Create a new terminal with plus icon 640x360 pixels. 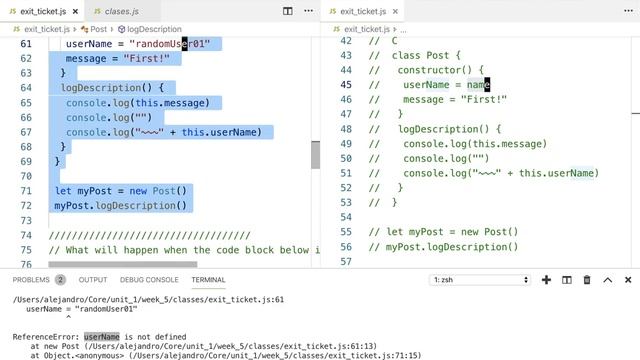[546, 280]
